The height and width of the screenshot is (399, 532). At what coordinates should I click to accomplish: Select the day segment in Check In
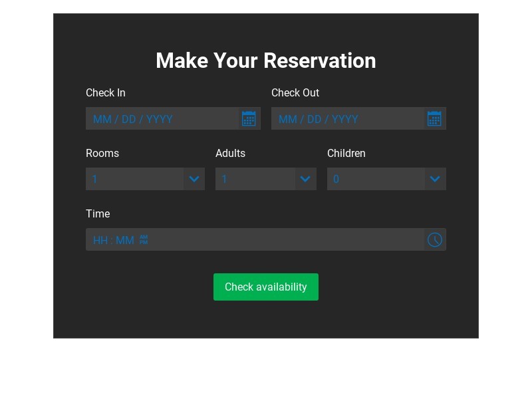129,120
